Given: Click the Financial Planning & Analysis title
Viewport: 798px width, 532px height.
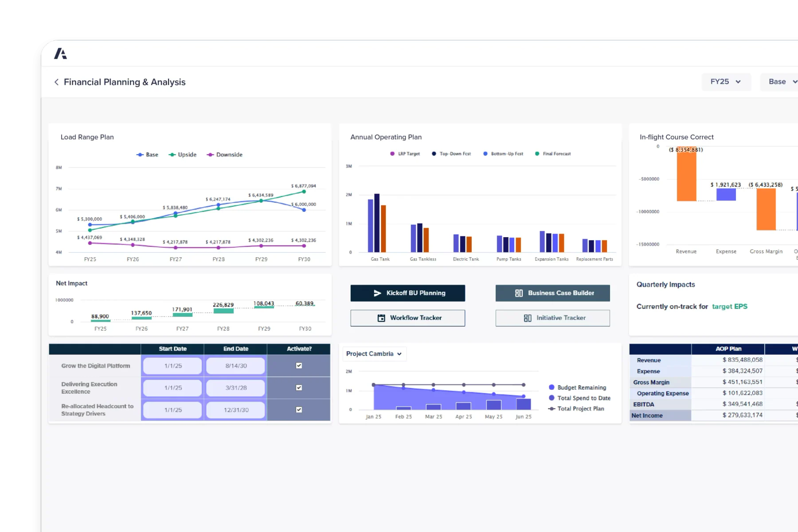Looking at the screenshot, I should (125, 82).
